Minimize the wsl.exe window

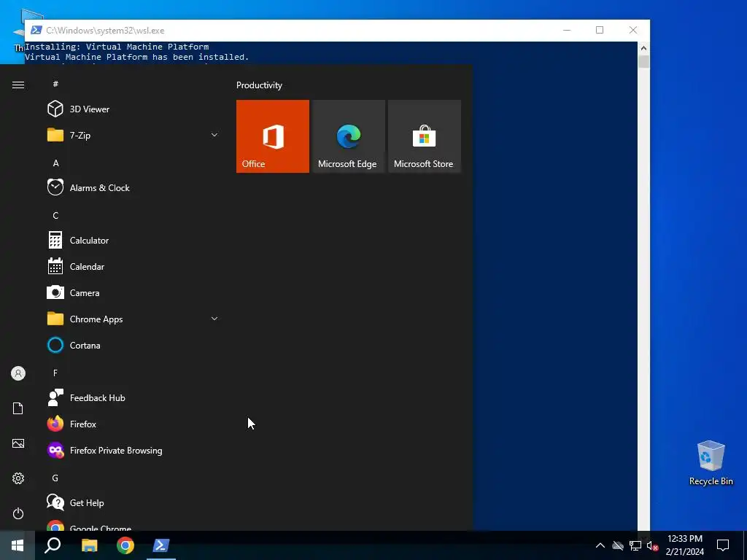[567, 30]
